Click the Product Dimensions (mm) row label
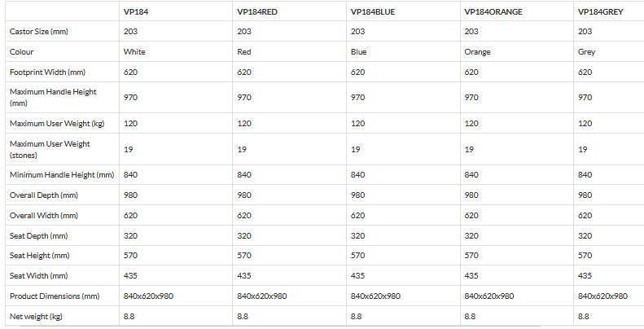 point(54,296)
